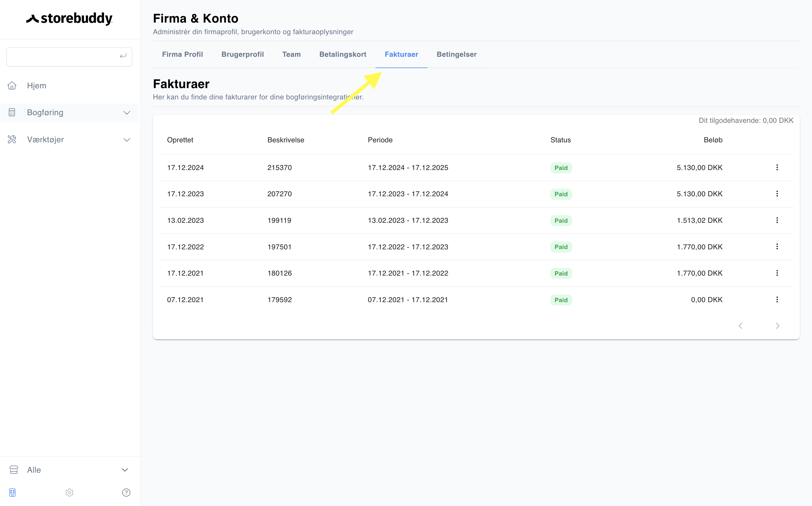The height and width of the screenshot is (506, 812).
Task: Click the Værktøjer sidebar label
Action: (x=45, y=139)
